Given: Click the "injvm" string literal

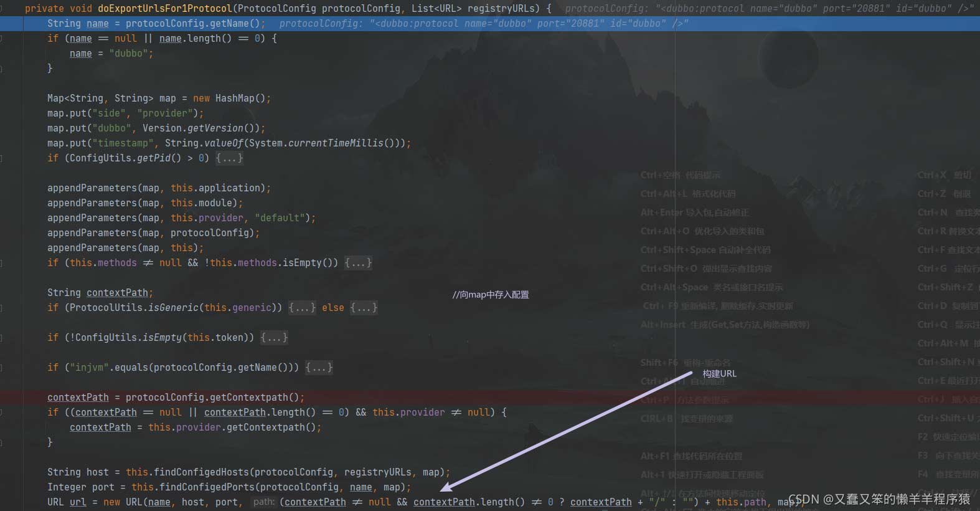Looking at the screenshot, I should point(89,368).
